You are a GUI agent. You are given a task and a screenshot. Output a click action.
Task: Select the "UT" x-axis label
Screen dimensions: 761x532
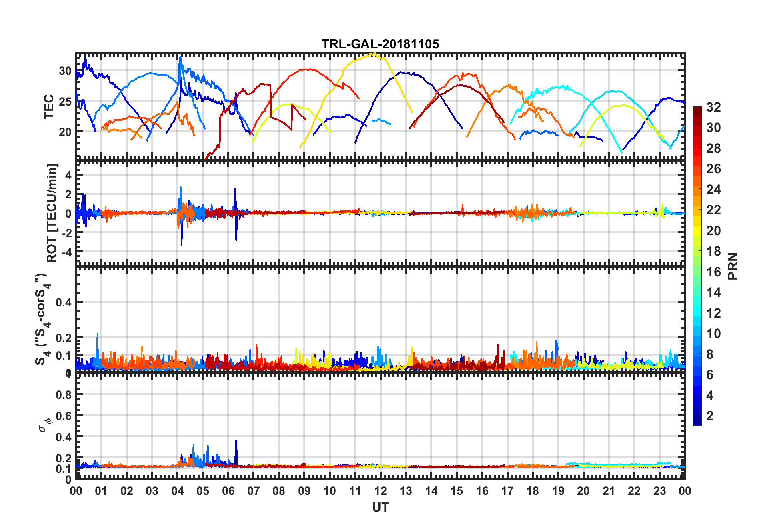point(380,507)
